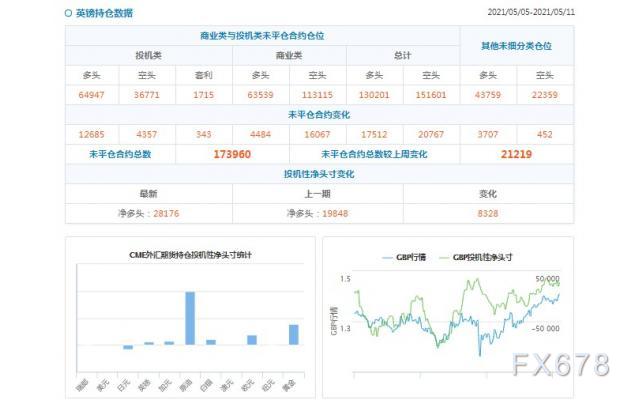This screenshot has width=640, height=400.
Task: Click the commercial long value 63539
Action: 260,95
